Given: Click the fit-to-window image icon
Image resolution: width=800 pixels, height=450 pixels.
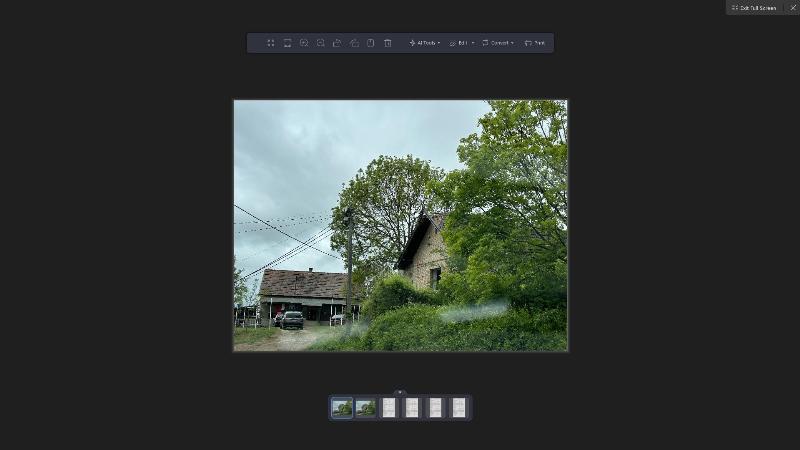Looking at the screenshot, I should click(x=287, y=43).
